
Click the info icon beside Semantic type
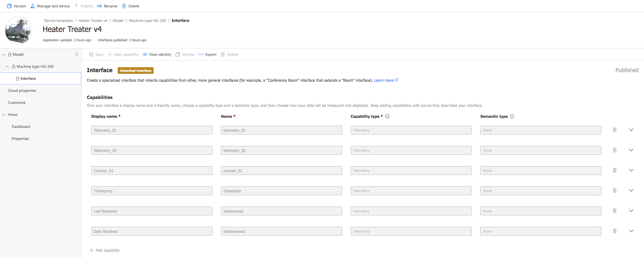(x=512, y=116)
